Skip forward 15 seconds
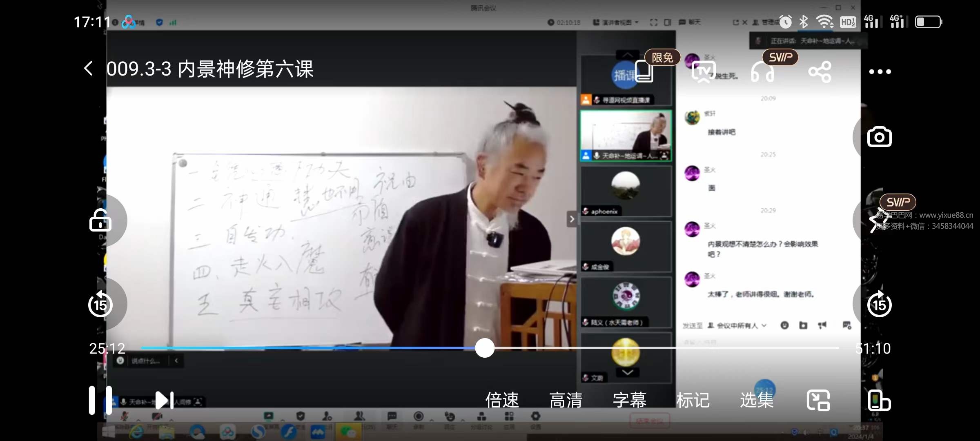This screenshot has height=441, width=980. (x=879, y=304)
